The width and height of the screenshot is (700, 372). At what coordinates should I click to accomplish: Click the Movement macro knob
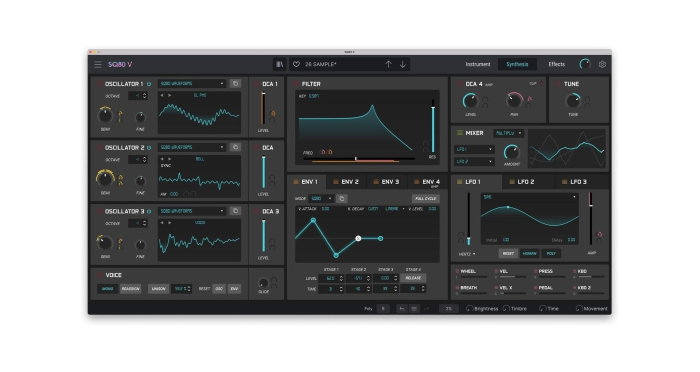(579, 309)
